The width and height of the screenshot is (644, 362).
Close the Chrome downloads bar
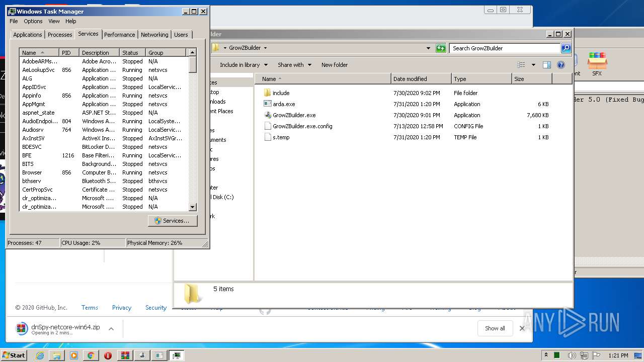522,328
